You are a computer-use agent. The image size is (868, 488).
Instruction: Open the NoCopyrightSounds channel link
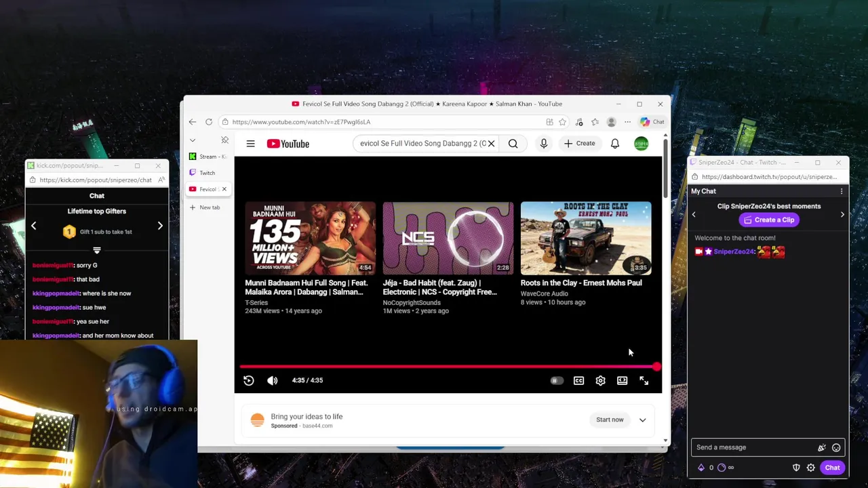point(412,302)
